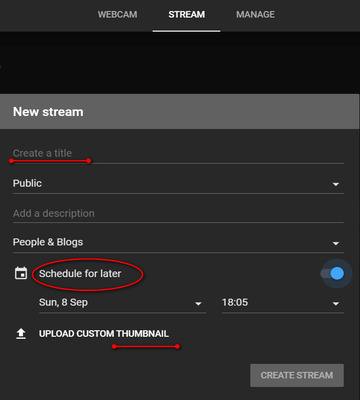Click the Public visibility text
Screen dimensions: 360x400
pyautogui.click(x=27, y=183)
